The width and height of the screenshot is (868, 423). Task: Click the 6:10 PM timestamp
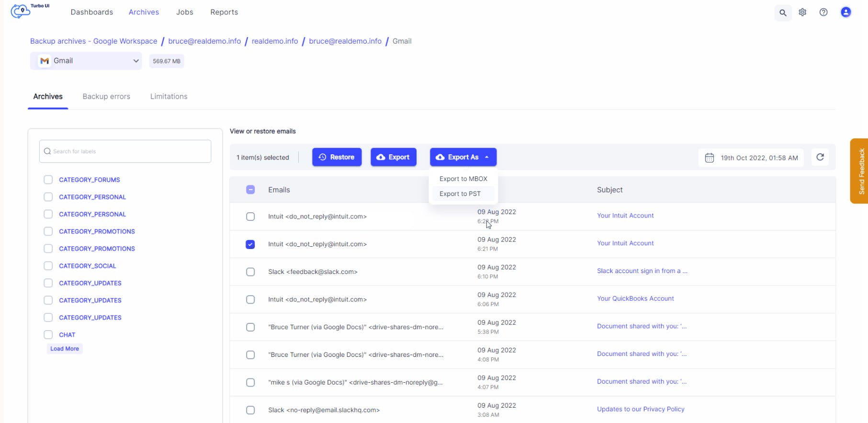pos(488,276)
